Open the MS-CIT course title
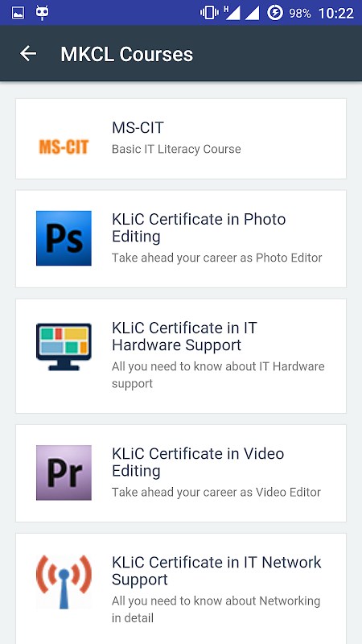 point(138,128)
